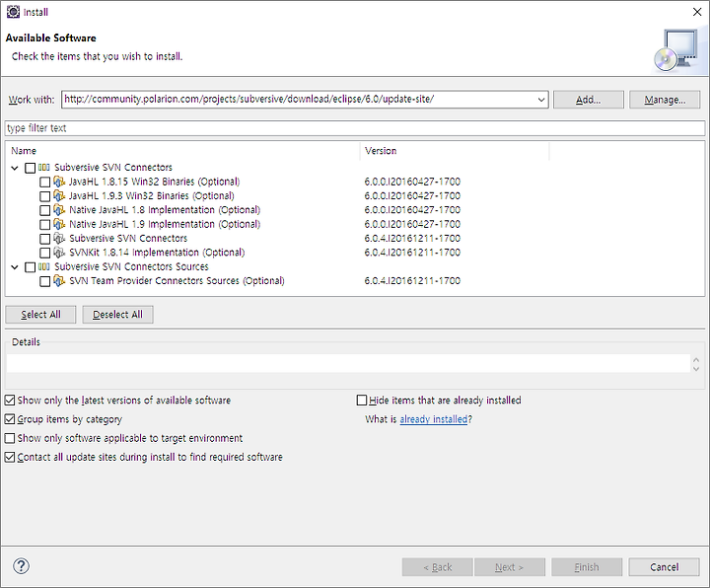
Task: Select the 'SVNKit 1.8.14 Implementation (Optional)' row text
Action: tap(157, 253)
